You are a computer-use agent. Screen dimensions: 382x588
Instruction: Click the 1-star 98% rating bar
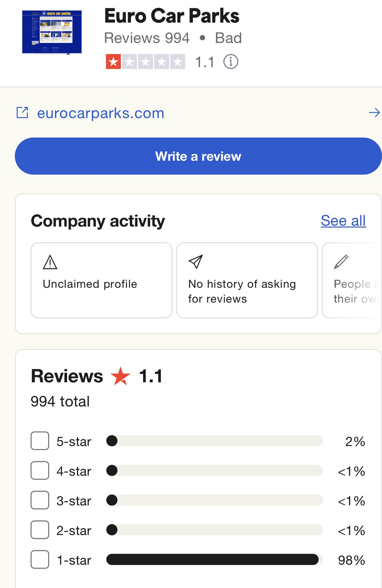(212, 559)
